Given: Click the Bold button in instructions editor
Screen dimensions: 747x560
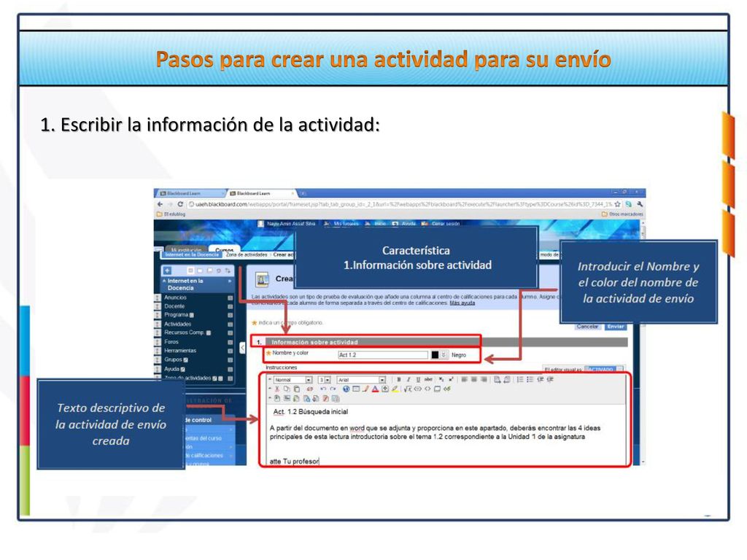Looking at the screenshot, I should click(x=399, y=379).
